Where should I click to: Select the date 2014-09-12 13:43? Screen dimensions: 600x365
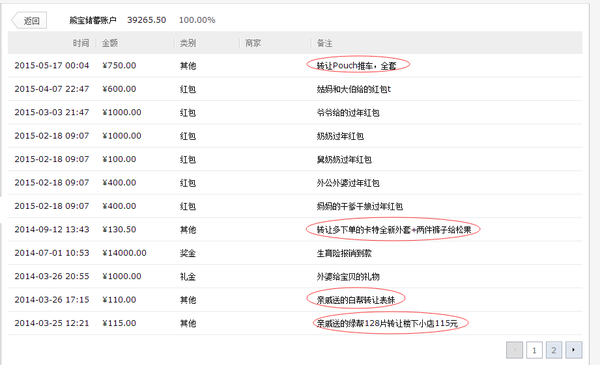[x=52, y=229]
